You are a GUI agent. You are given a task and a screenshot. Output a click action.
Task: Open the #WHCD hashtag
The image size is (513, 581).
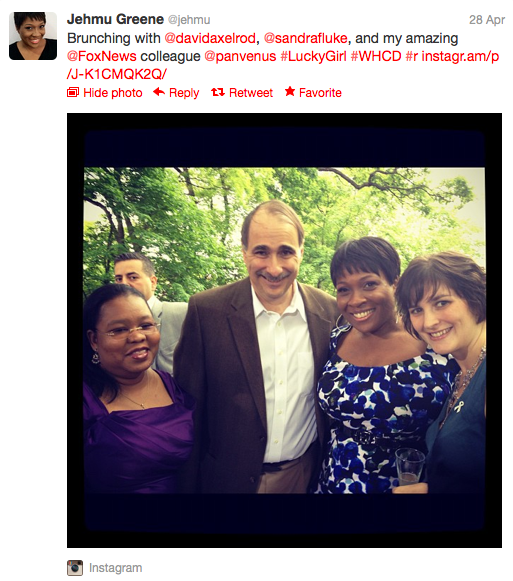(x=376, y=56)
